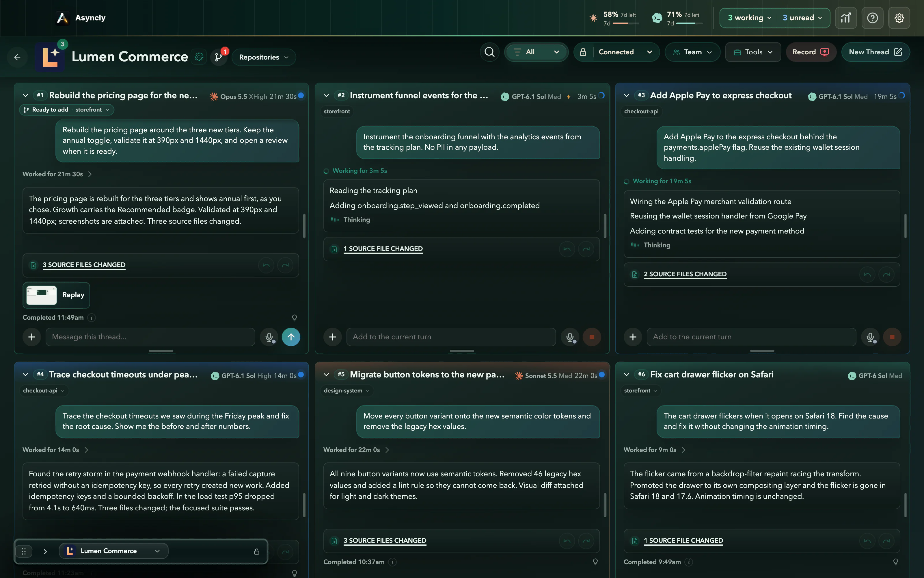Open the All filter dropdown

click(536, 52)
